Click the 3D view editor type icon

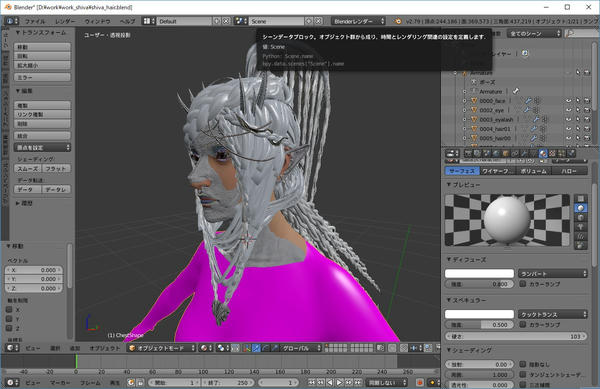tap(10, 348)
